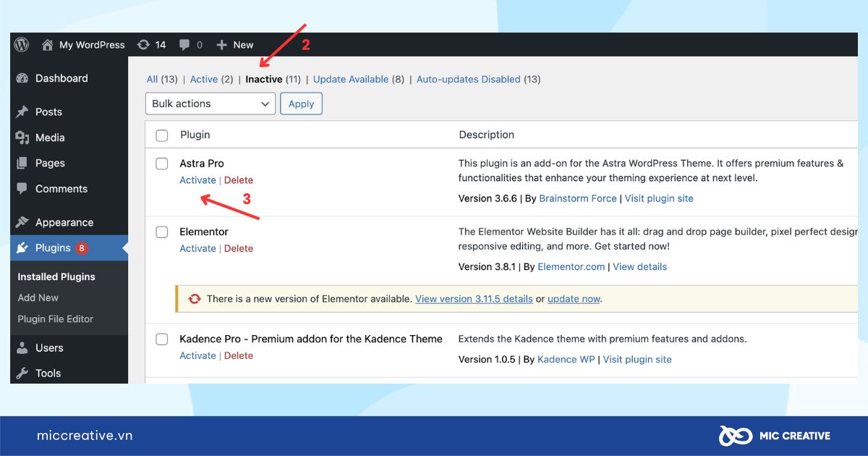Show Inactive plugins filter

pos(264,79)
